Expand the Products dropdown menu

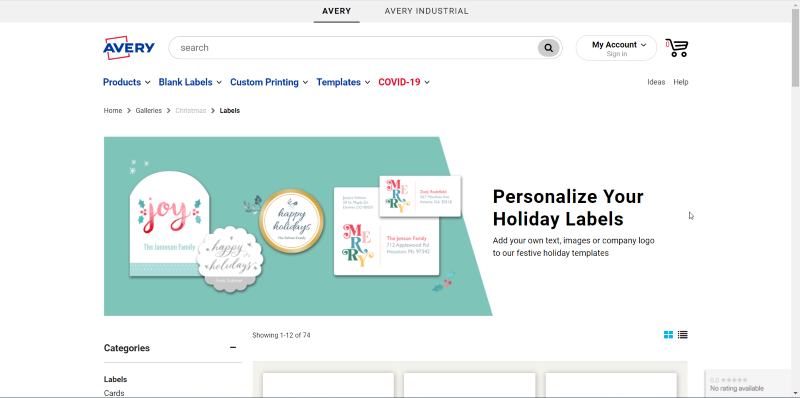[x=127, y=82]
